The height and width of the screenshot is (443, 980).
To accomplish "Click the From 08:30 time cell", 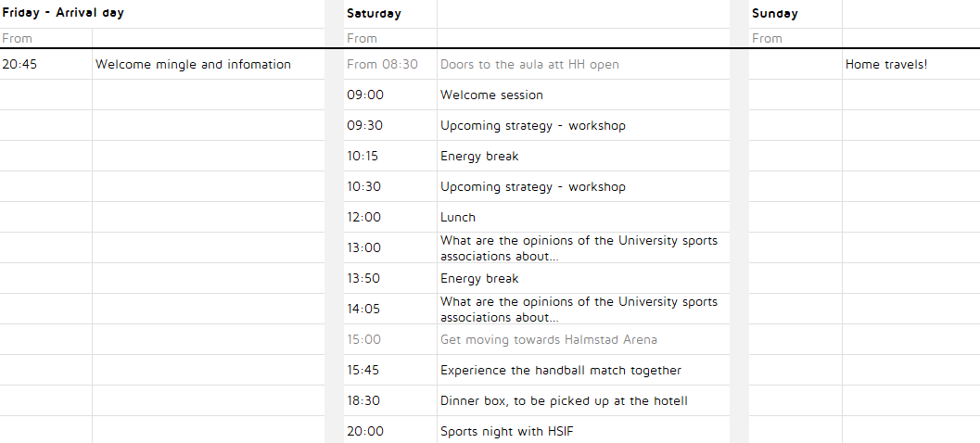I will [382, 65].
